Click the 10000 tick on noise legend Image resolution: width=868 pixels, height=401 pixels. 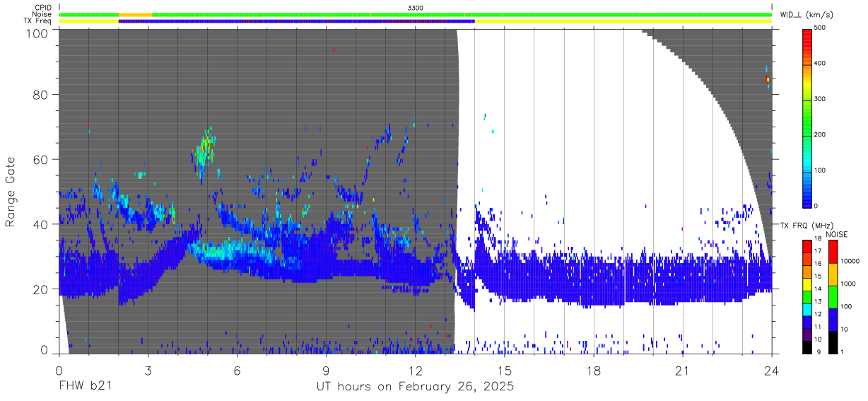851,262
